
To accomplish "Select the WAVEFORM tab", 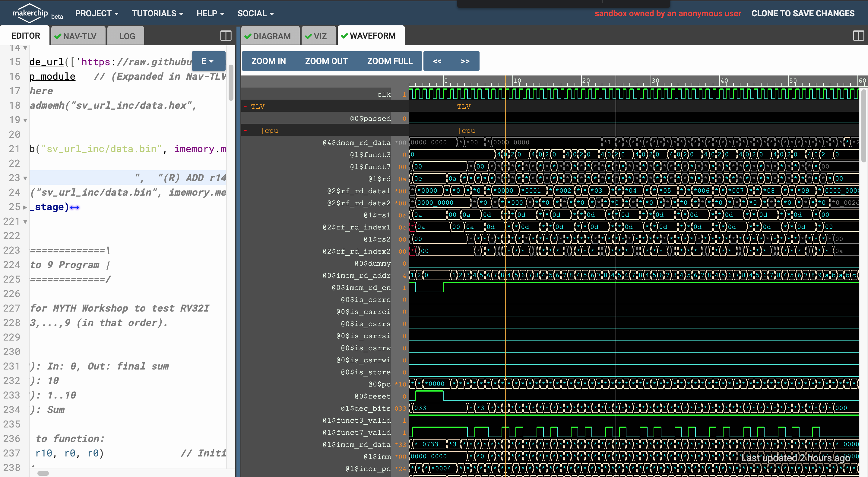I will click(x=371, y=36).
